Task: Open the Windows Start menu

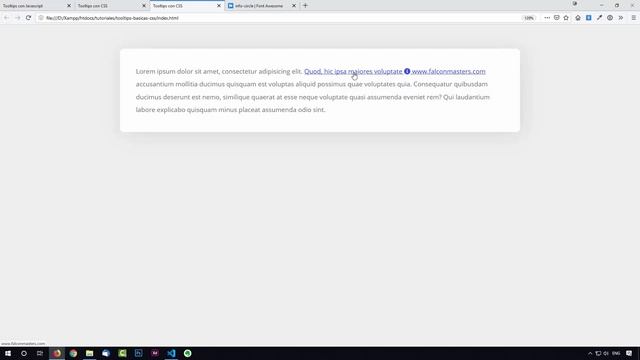Action: [x=8, y=353]
